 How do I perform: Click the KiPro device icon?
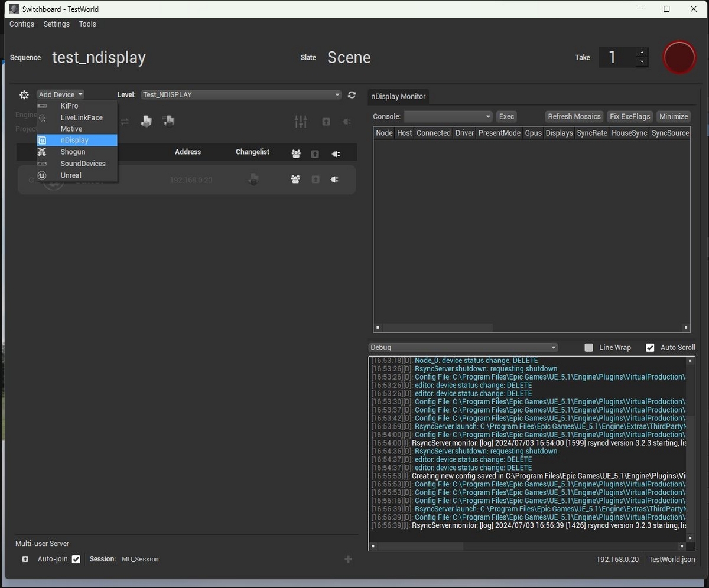(x=42, y=106)
